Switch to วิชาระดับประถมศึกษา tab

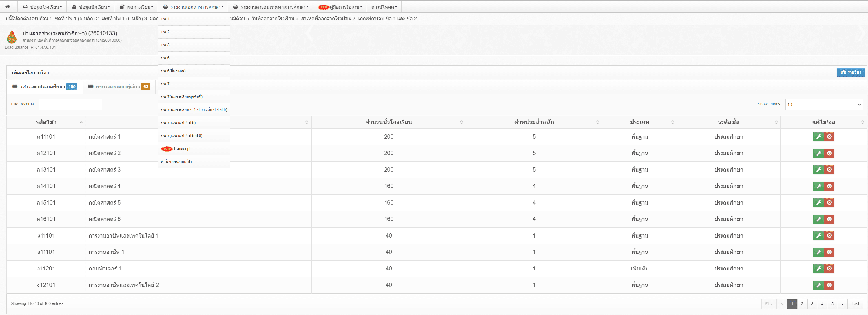[45, 86]
